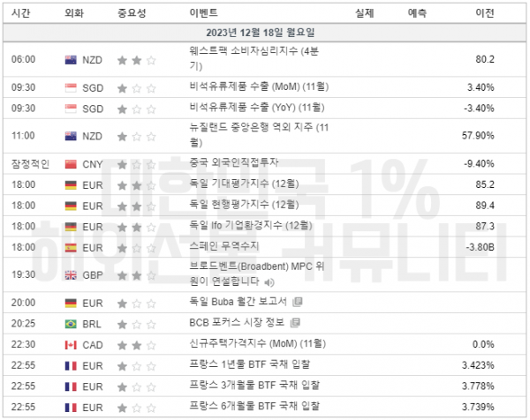Open the 독일 Buba 월간 보고서 event
530x420 pixels.
tap(238, 302)
